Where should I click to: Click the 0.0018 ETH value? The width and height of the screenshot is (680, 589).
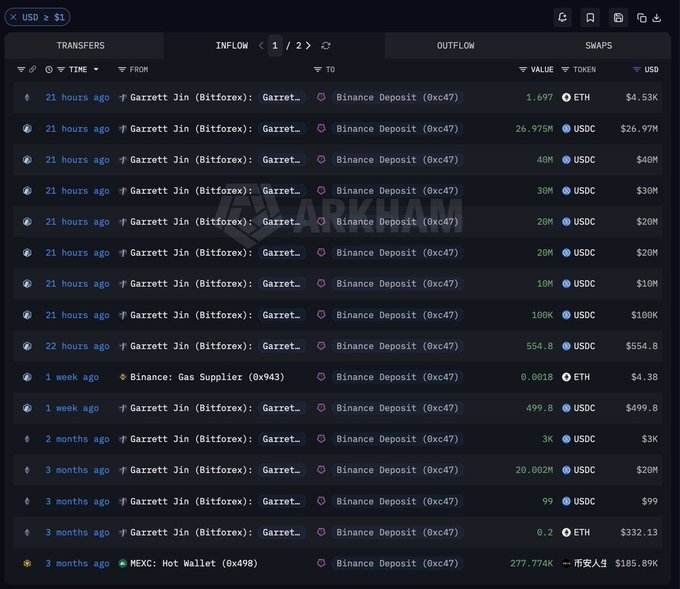coord(537,377)
